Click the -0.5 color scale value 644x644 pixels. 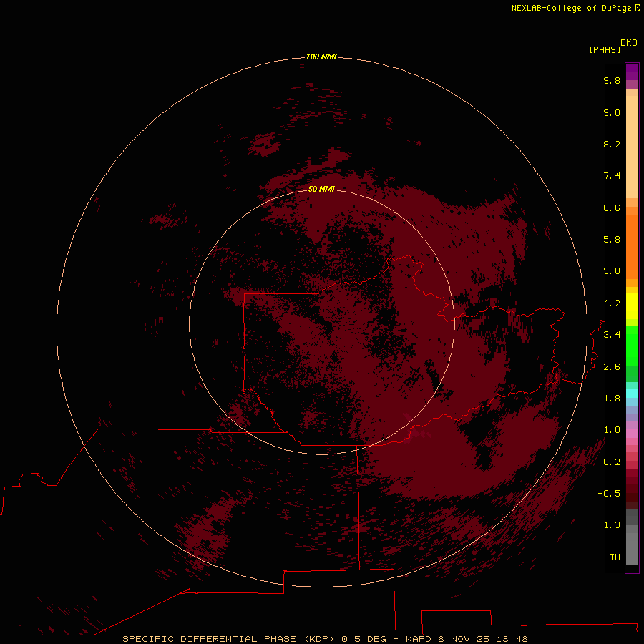tap(609, 494)
